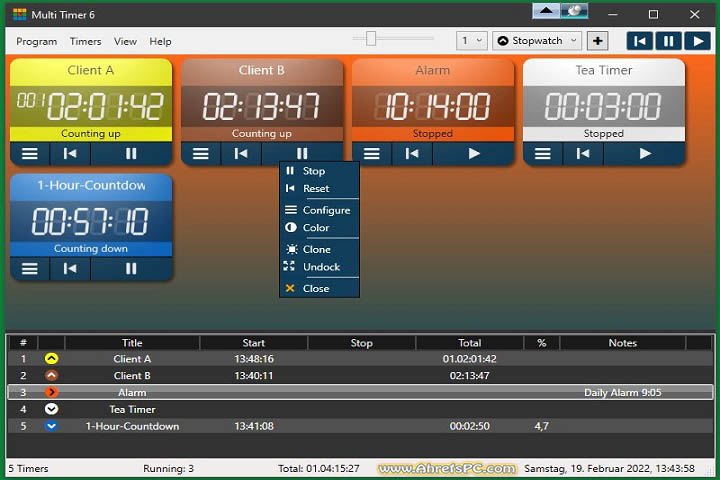Image resolution: width=720 pixels, height=480 pixels.
Task: Choose Reset in the context menu
Action: 319,188
